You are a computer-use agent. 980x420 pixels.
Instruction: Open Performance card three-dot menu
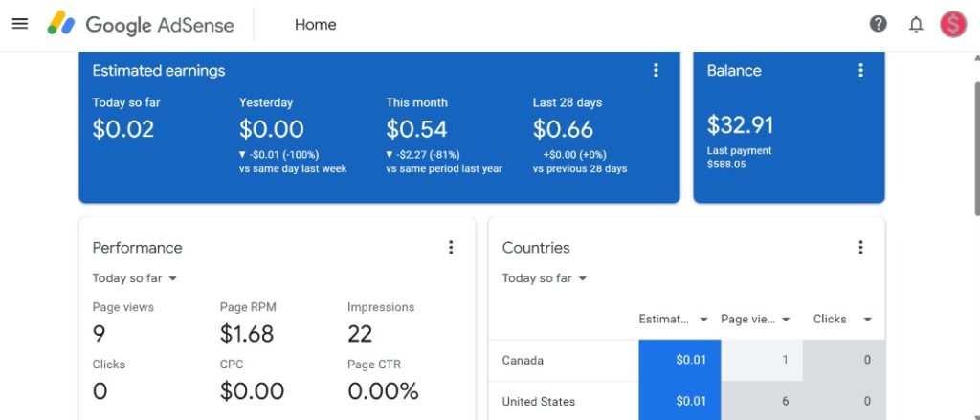451,247
